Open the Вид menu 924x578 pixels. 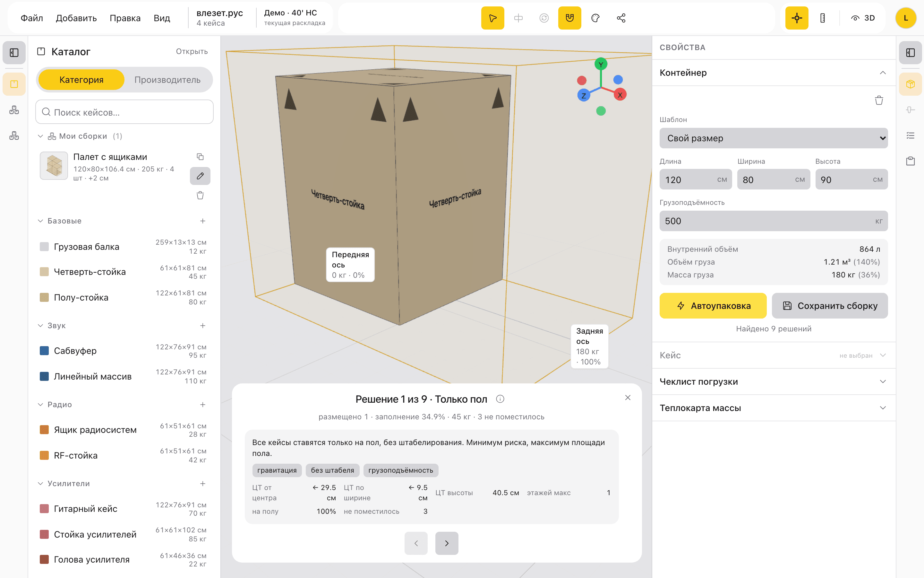click(162, 18)
